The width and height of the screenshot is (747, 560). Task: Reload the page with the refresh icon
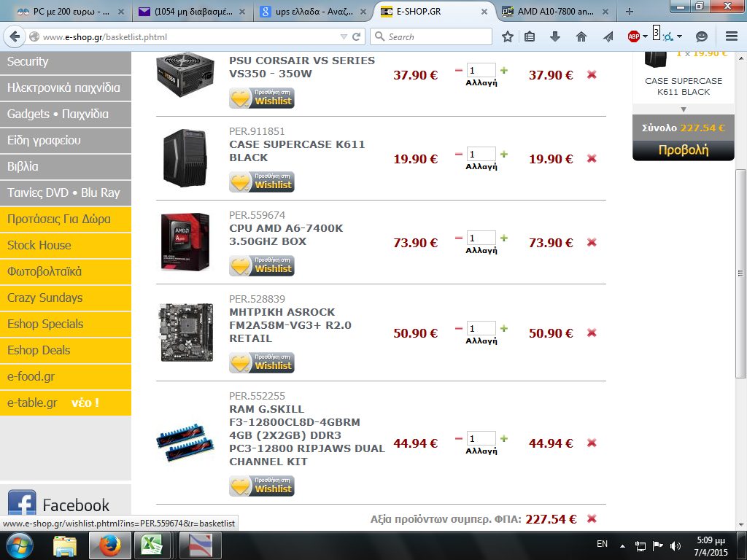pyautogui.click(x=356, y=36)
